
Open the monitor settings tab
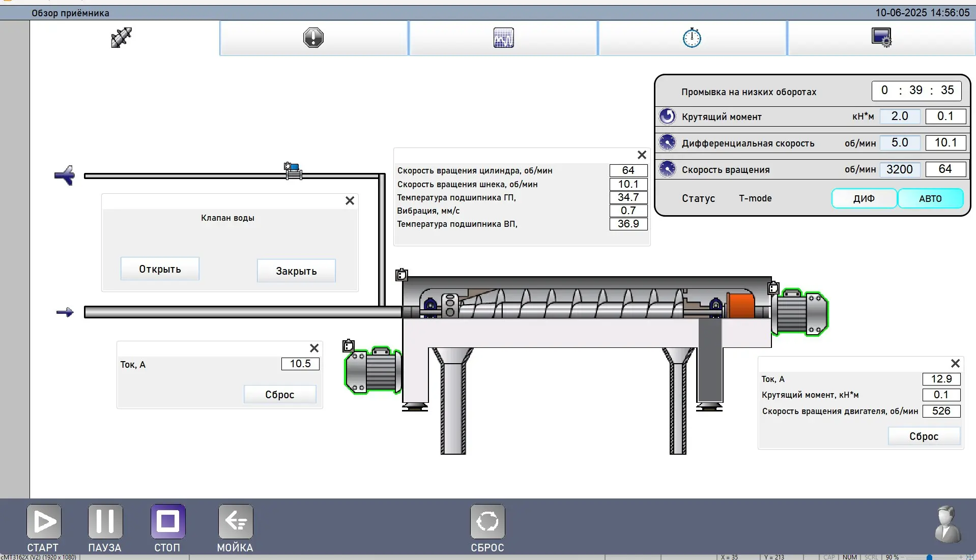[881, 38]
